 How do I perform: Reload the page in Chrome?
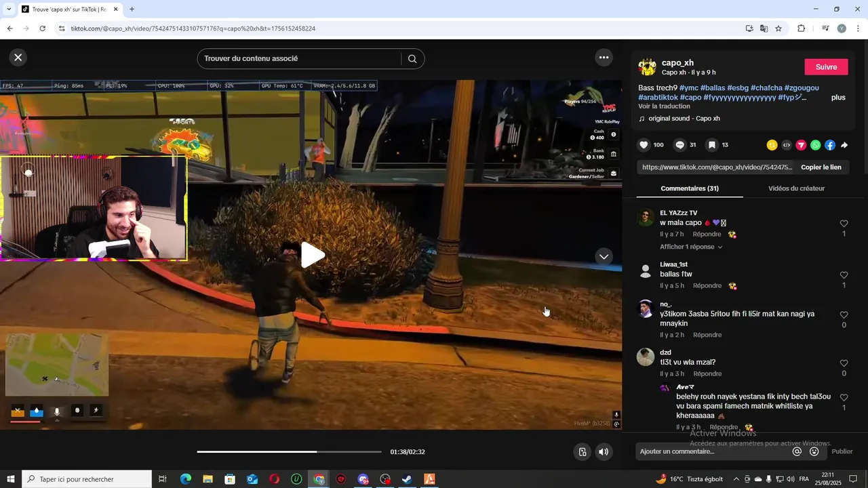42,28
